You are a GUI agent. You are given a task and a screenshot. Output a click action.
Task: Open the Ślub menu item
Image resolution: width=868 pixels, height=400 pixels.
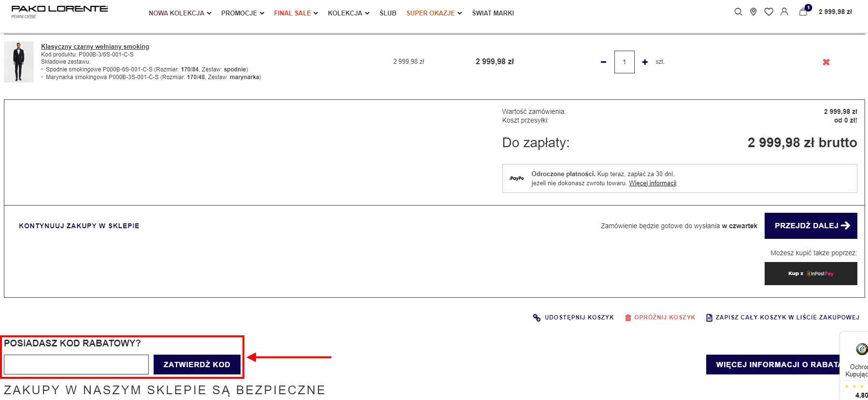pyautogui.click(x=388, y=13)
